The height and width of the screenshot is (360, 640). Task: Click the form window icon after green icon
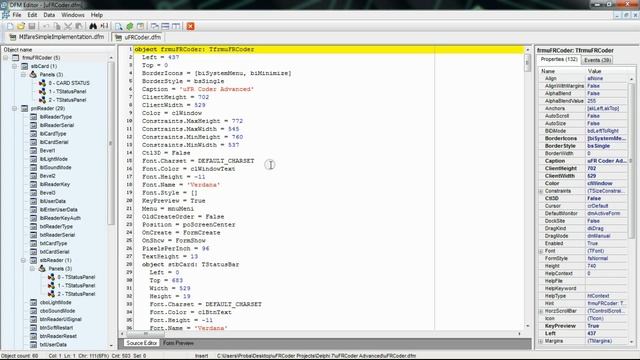pos(140,26)
